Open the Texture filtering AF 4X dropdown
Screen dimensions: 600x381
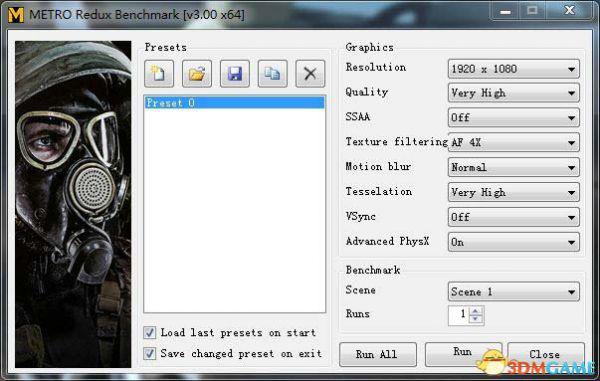point(514,143)
